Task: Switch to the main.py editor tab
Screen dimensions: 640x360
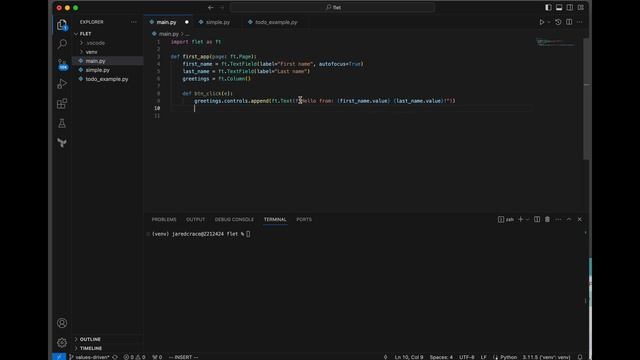Action: coord(166,22)
